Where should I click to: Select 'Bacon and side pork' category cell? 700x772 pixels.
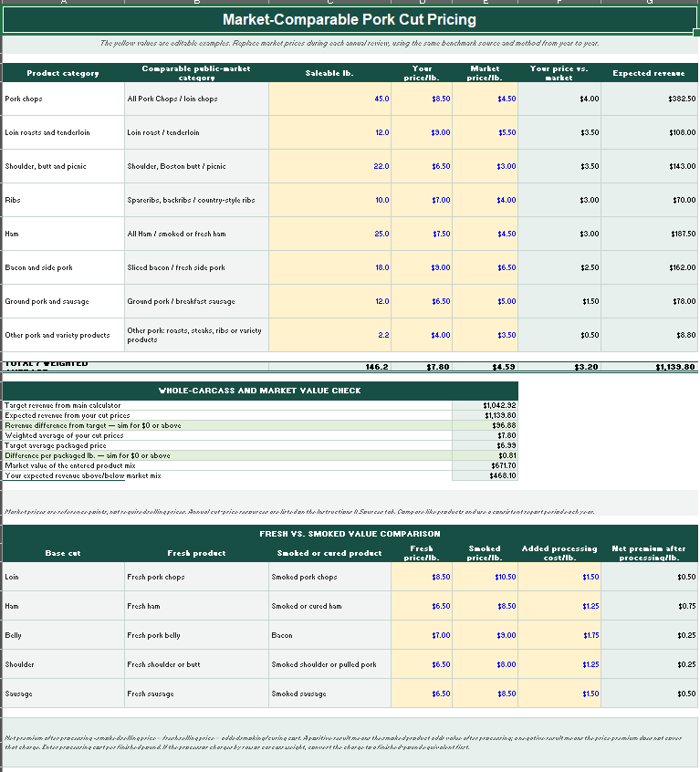64,267
